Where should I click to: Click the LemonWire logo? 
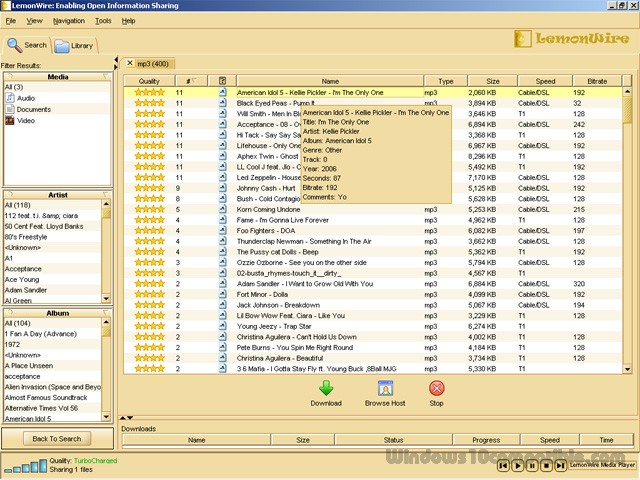[571, 38]
